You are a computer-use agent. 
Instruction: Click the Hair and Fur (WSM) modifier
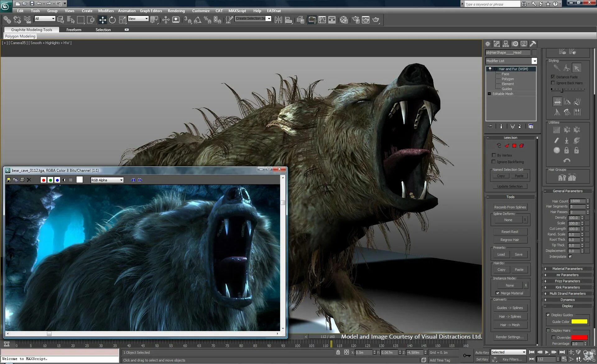pyautogui.click(x=514, y=69)
